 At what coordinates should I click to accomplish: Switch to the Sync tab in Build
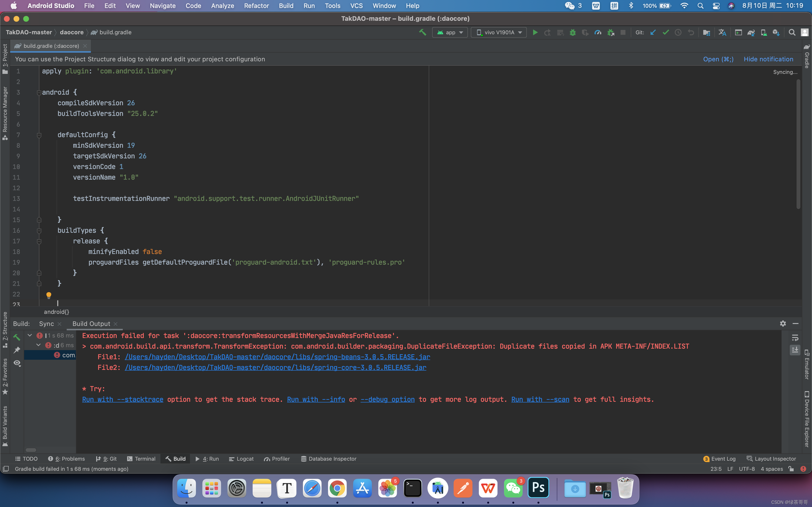(46, 324)
